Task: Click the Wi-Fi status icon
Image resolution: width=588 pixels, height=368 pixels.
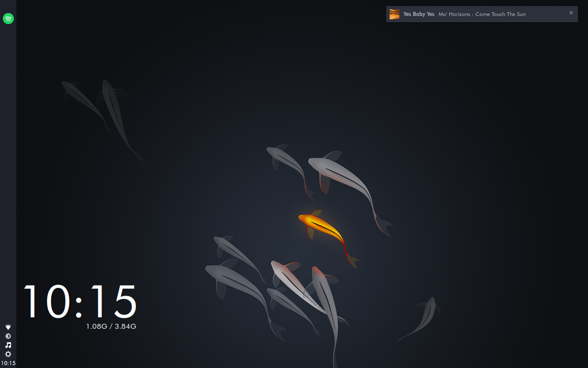Action: [x=8, y=327]
